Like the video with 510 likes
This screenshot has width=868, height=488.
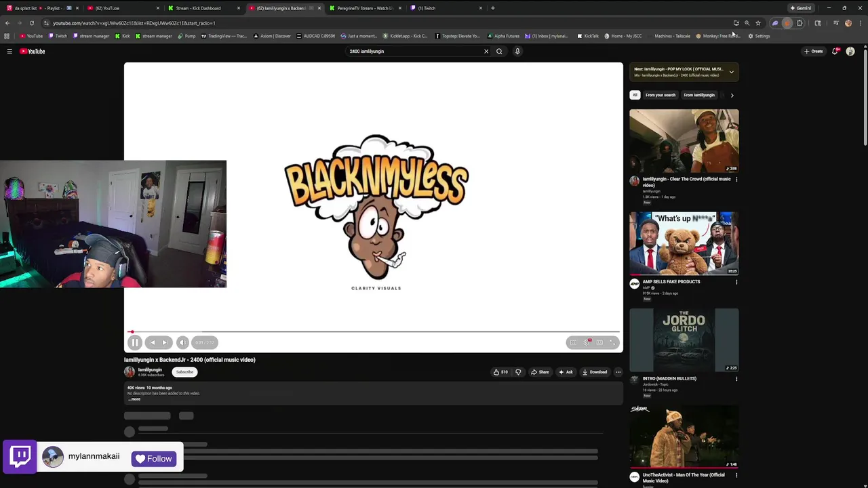click(x=500, y=372)
